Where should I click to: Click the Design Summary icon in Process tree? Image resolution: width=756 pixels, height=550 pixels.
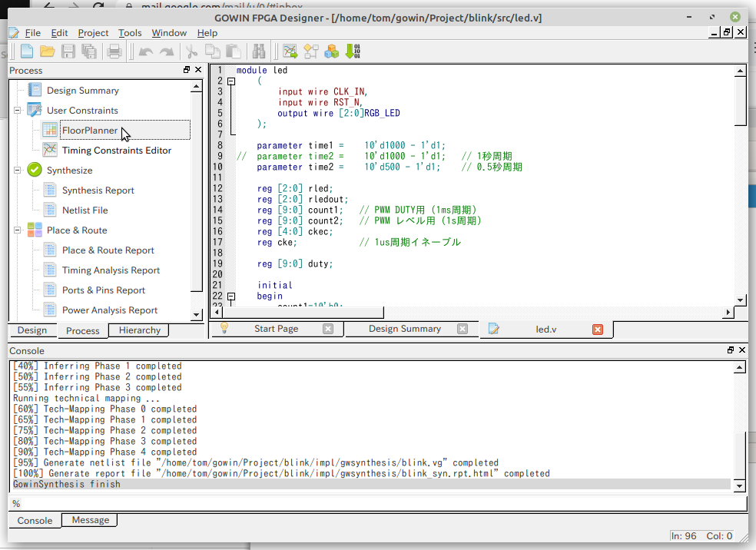click(x=35, y=90)
